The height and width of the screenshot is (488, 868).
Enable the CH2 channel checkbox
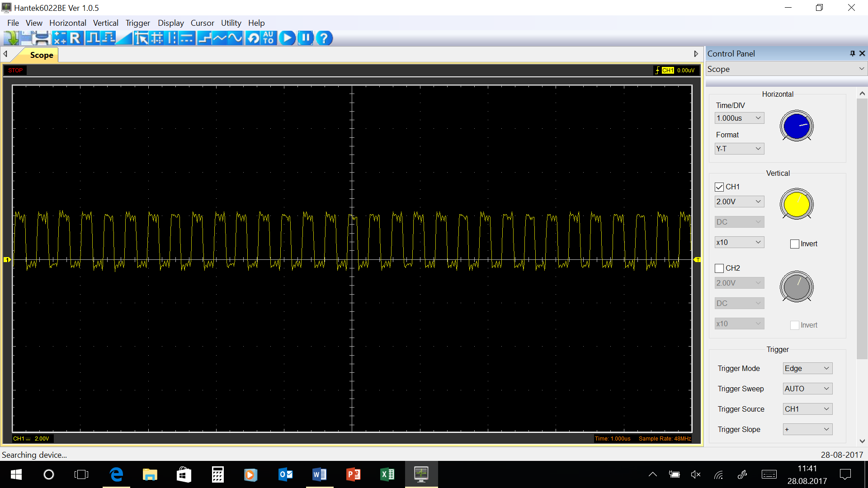[719, 268]
